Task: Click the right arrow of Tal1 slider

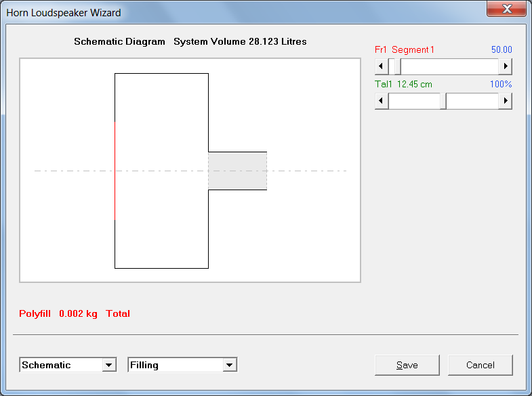Action: point(505,101)
